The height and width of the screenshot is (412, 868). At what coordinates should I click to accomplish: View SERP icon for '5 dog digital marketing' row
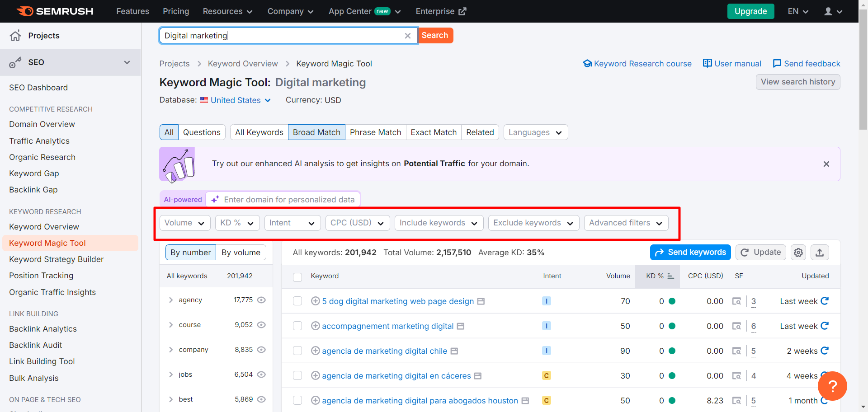[x=736, y=301]
